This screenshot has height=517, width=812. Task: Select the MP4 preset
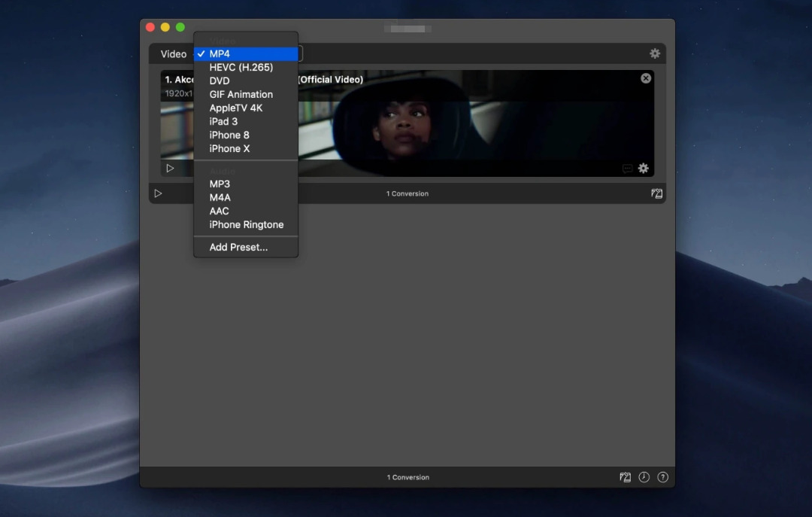[x=245, y=54]
